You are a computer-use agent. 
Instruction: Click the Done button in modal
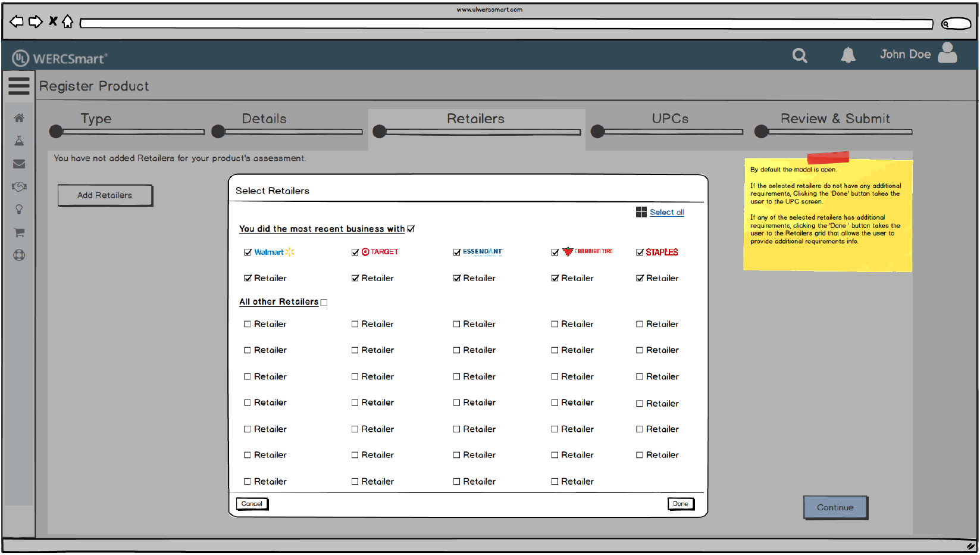pos(680,504)
